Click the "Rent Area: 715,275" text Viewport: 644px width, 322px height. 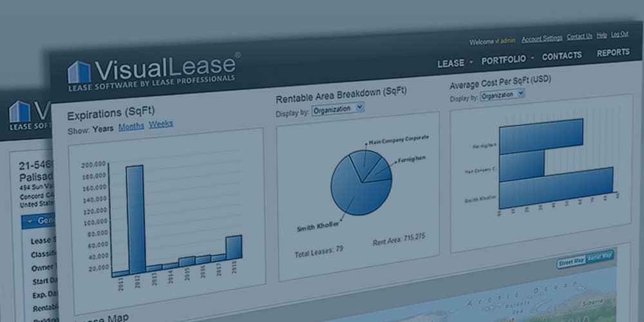point(399,240)
